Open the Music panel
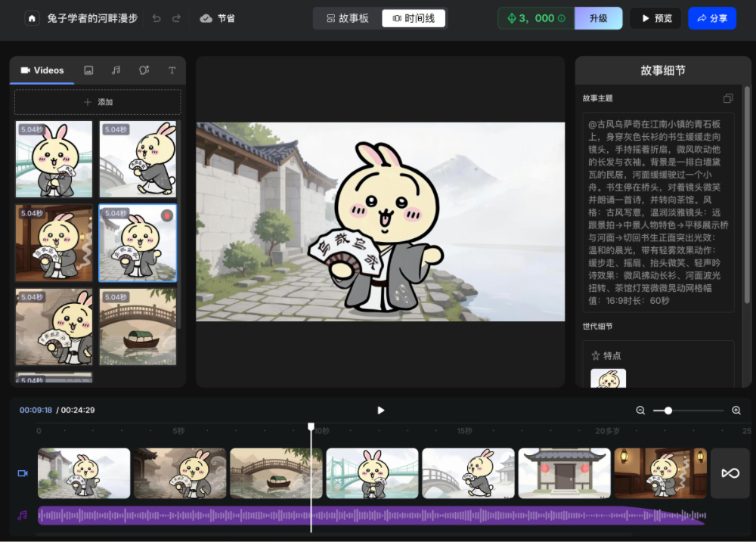The width and height of the screenshot is (756, 542). pos(116,70)
